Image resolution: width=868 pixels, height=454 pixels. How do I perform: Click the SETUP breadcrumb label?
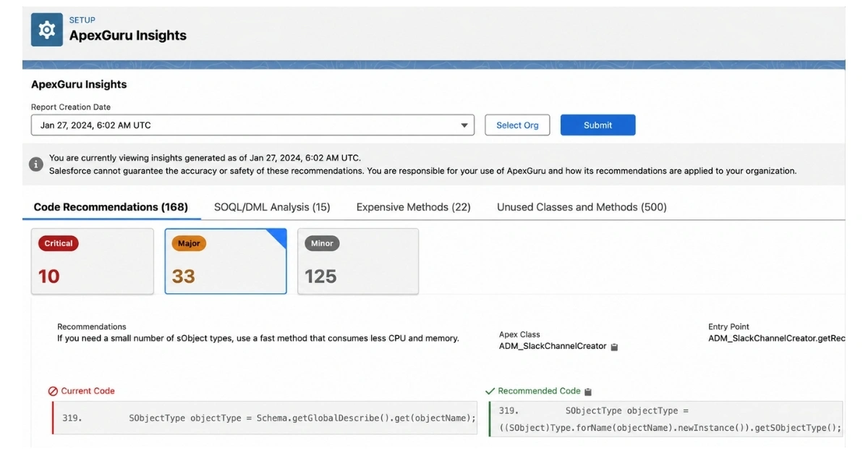[82, 20]
